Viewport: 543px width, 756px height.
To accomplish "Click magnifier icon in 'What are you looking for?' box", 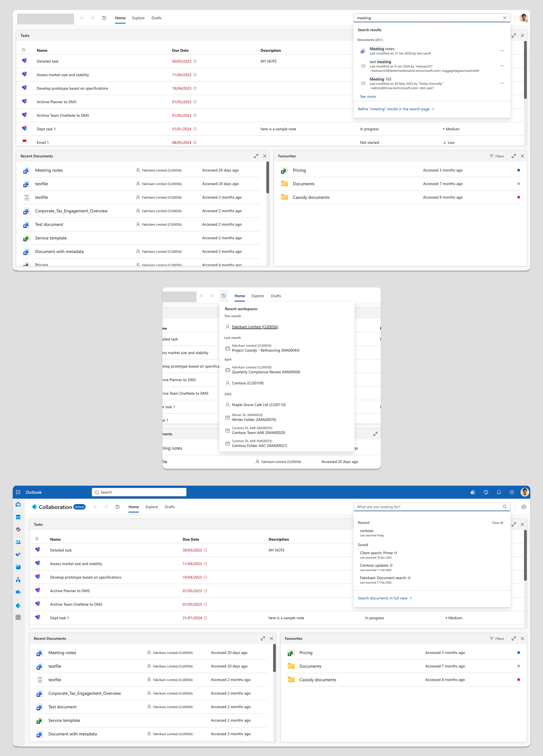I will [505, 507].
